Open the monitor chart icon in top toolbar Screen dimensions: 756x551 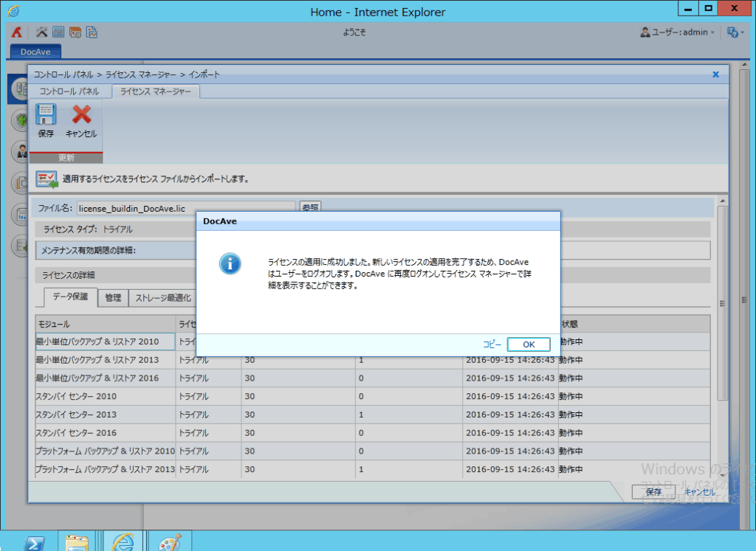pyautogui.click(x=58, y=32)
